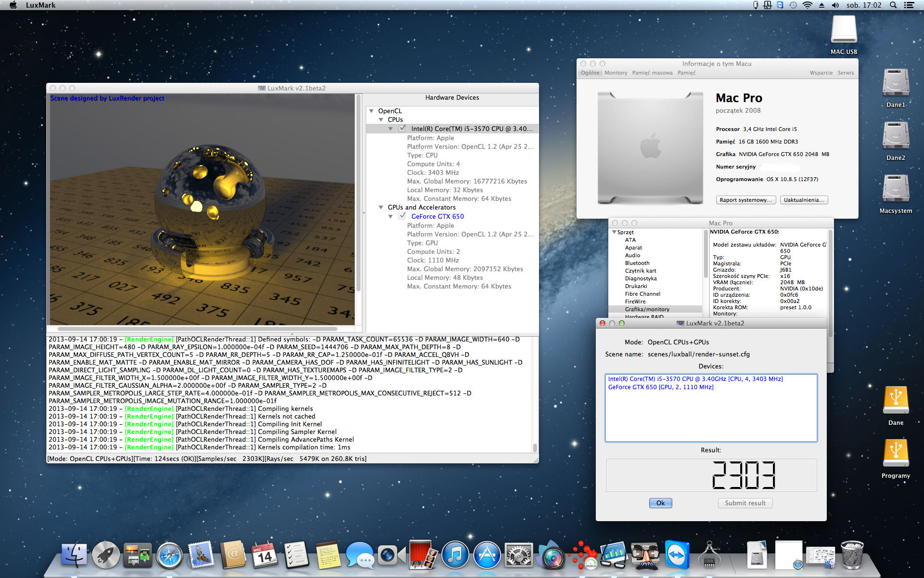The height and width of the screenshot is (578, 924).
Task: Select the GeForce GTX 650 line in Devices list
Action: click(x=661, y=387)
